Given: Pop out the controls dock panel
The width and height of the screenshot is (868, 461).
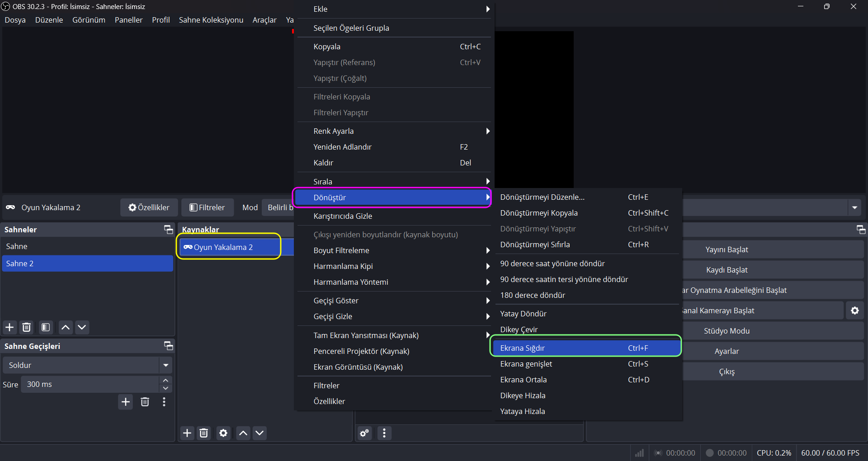Looking at the screenshot, I should pos(861,230).
